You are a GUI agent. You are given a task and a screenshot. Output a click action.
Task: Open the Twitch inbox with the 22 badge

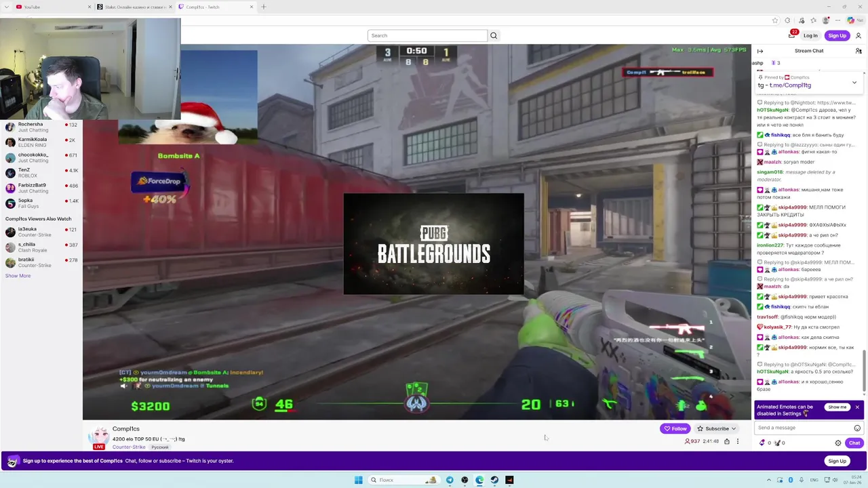coord(792,35)
